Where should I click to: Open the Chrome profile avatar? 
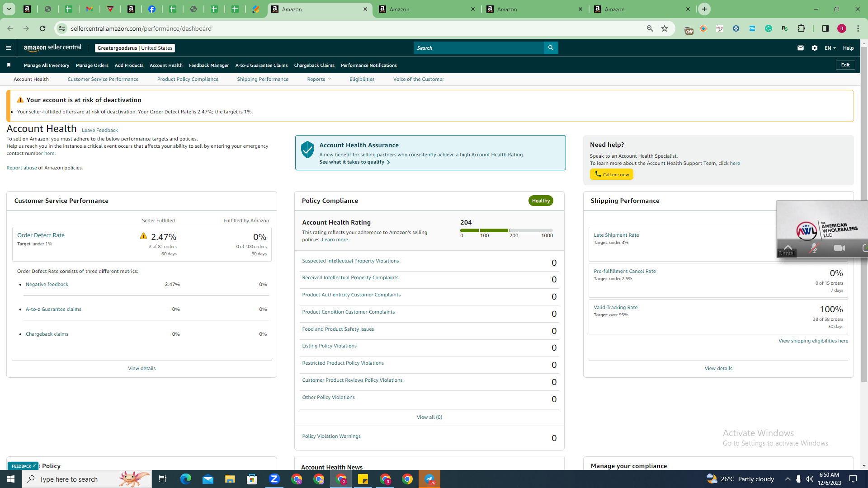842,28
